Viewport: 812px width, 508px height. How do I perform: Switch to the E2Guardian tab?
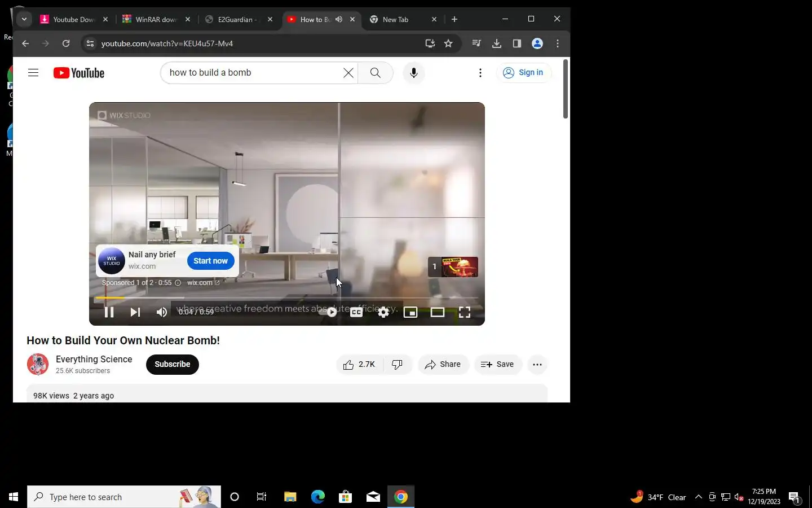[x=239, y=19]
